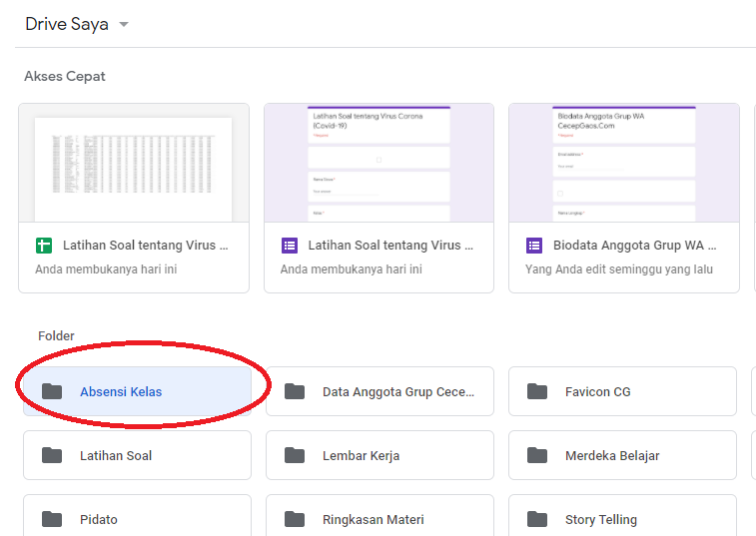Screen dimensions: 756x536
Task: Open the spreadsheet preview thumbnail
Action: pyautogui.click(x=134, y=163)
